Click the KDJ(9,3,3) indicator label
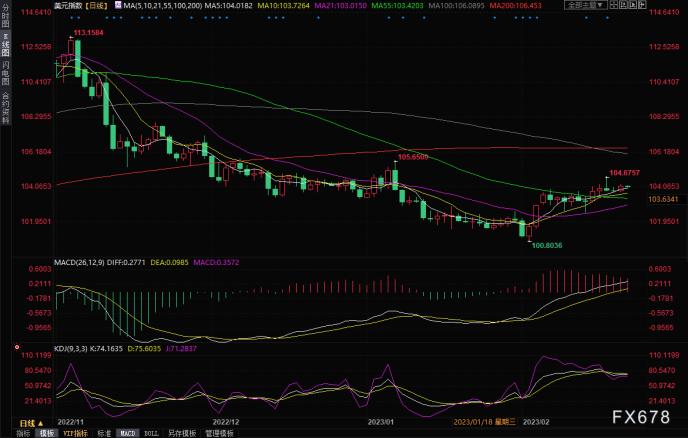 [x=71, y=348]
